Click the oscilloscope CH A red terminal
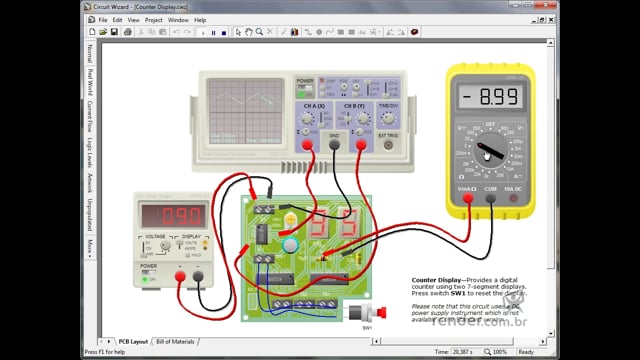The width and height of the screenshot is (640, 360). click(x=307, y=144)
